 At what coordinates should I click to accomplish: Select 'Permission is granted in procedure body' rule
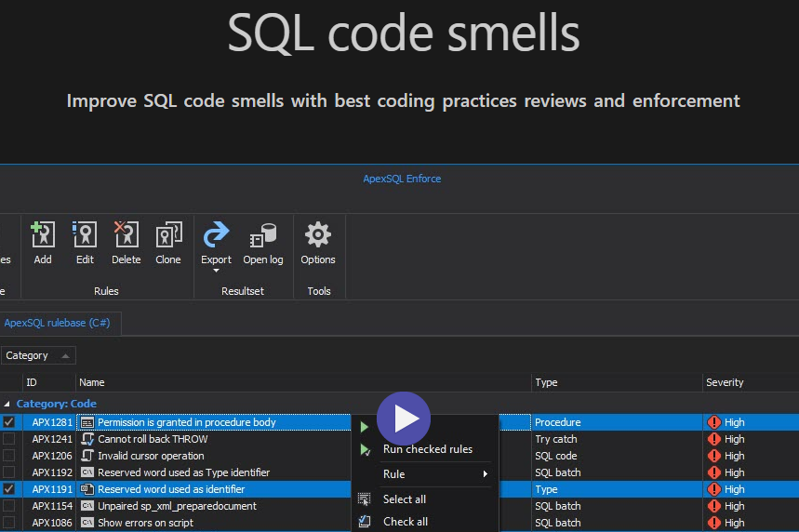(x=187, y=422)
